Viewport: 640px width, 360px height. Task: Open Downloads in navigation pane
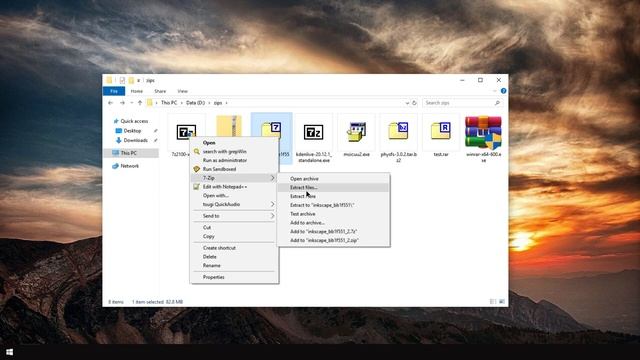click(x=131, y=140)
